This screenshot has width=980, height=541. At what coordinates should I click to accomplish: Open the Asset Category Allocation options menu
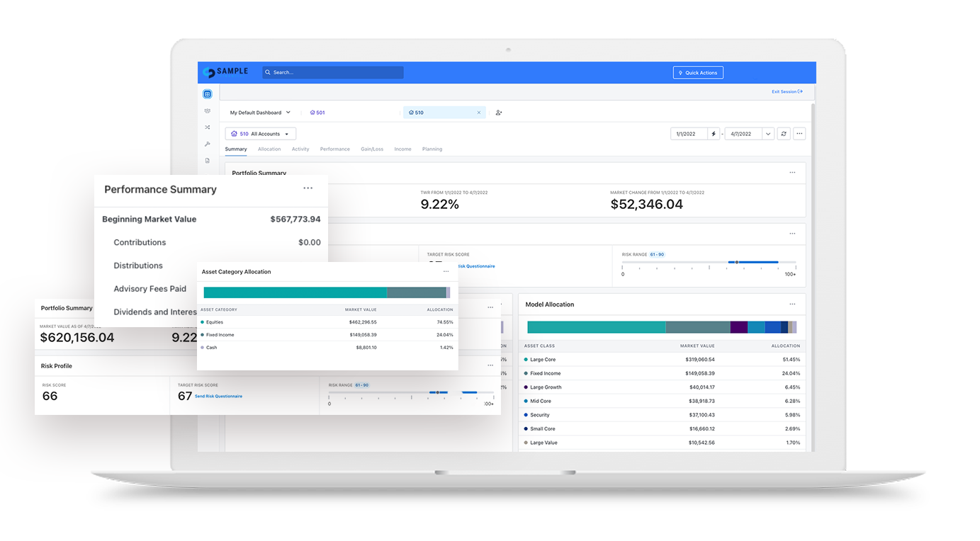click(x=446, y=272)
